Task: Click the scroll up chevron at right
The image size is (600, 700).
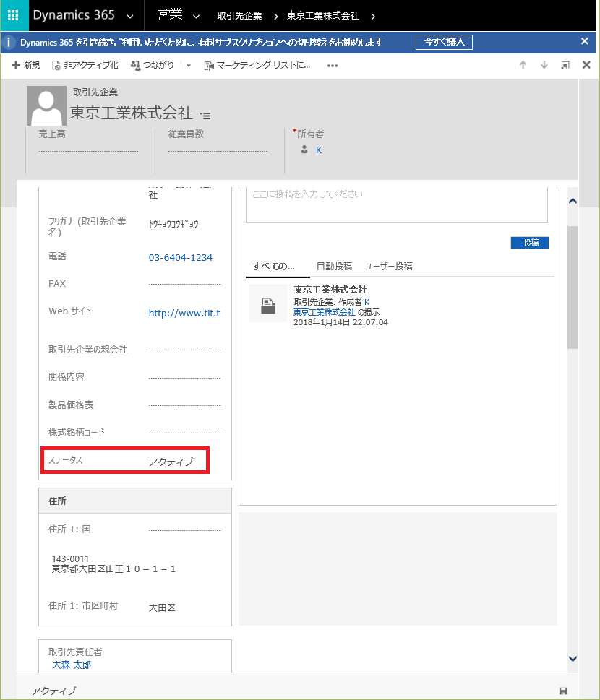Action: [573, 201]
